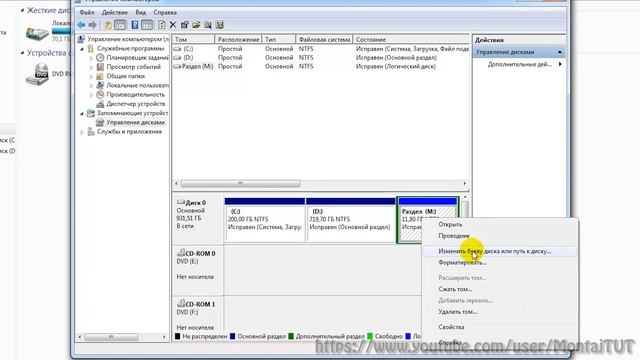Viewport: 640px width, 360px height.
Task: Collapse the Управление дисками actions section
Action: (560, 52)
